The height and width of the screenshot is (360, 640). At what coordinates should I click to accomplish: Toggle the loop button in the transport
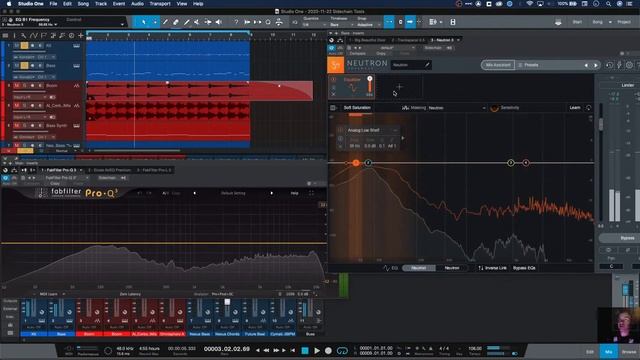click(342, 351)
